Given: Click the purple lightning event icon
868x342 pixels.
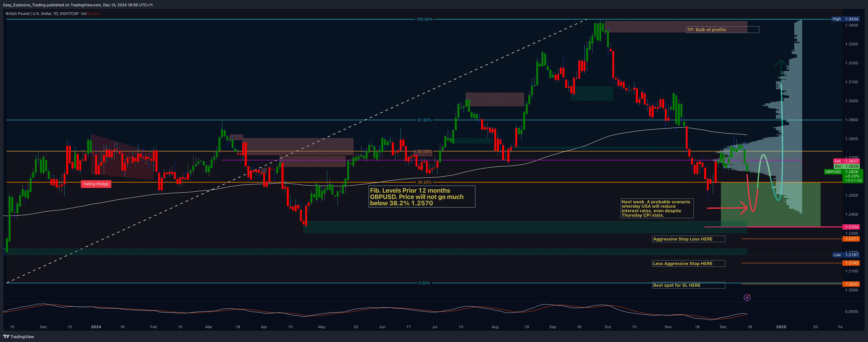Looking at the screenshot, I should click(x=747, y=297).
